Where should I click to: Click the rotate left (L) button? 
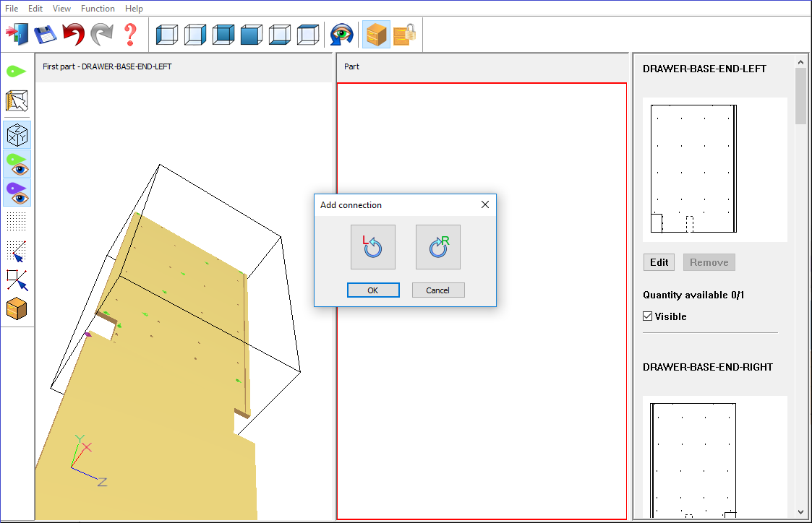pos(372,247)
